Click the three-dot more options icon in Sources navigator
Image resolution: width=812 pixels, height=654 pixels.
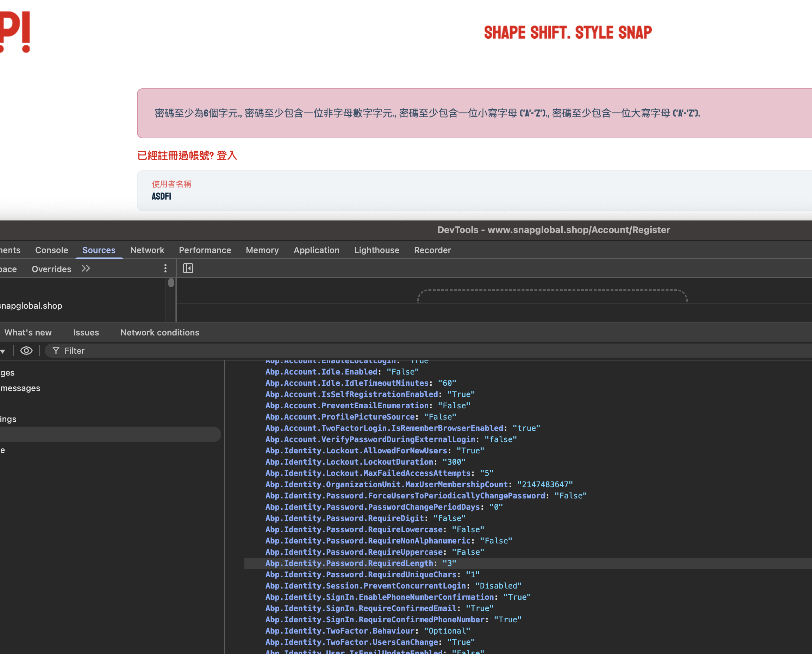pos(165,268)
